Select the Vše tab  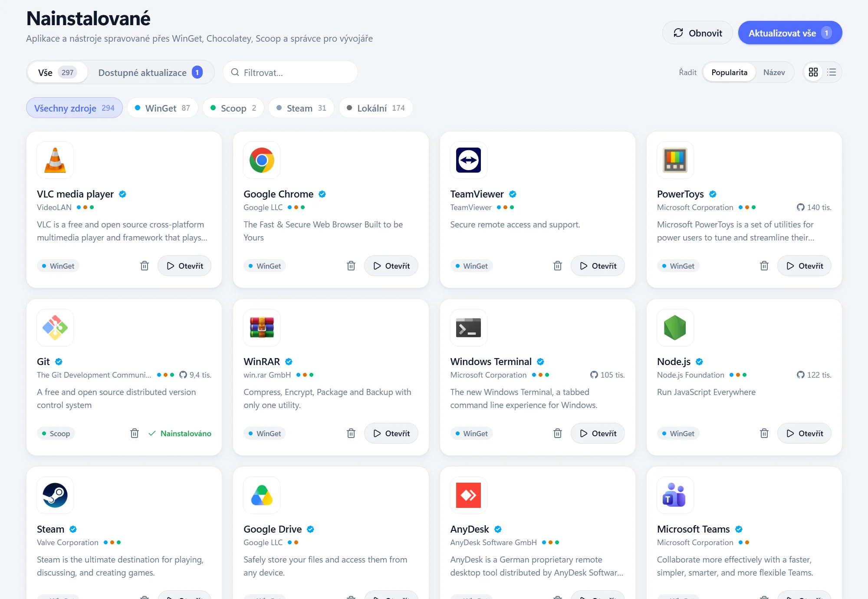[58, 72]
